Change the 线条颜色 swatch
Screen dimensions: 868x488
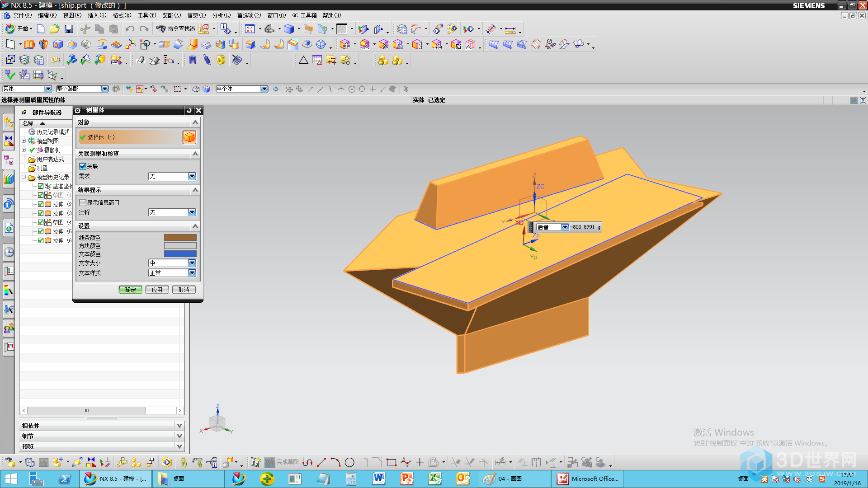pyautogui.click(x=180, y=238)
